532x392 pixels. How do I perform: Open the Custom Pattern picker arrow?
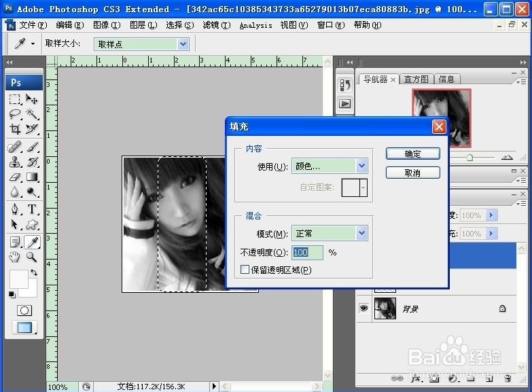(363, 188)
